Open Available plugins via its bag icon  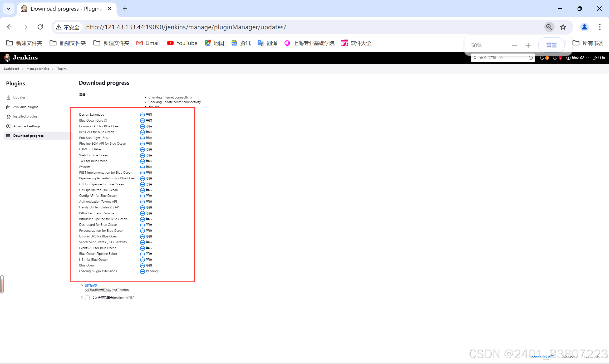pyautogui.click(x=8, y=107)
